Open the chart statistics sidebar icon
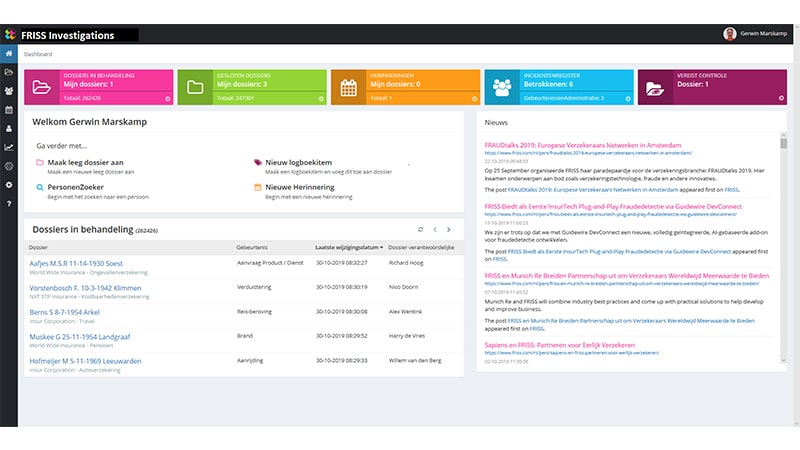800x450 pixels. point(9,147)
